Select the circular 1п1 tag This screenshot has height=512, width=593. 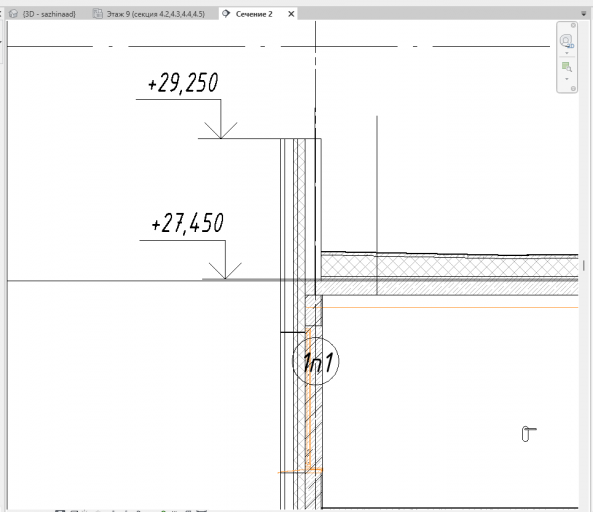tap(315, 362)
